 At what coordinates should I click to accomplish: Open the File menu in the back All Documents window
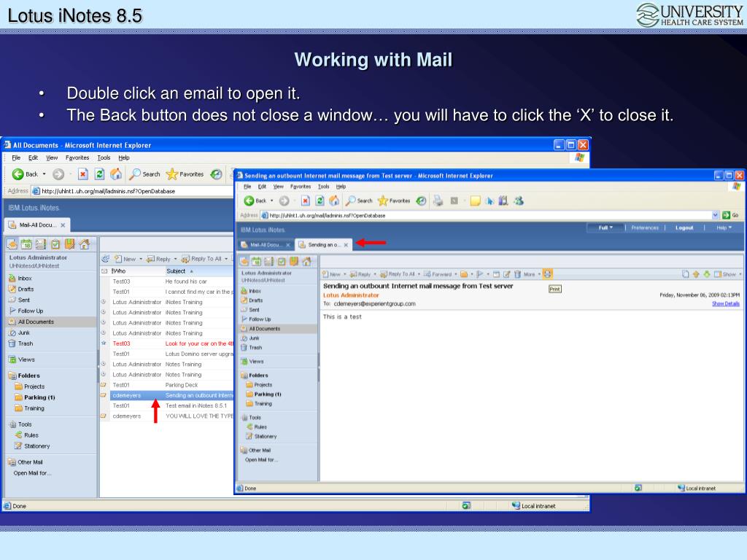tap(16, 157)
